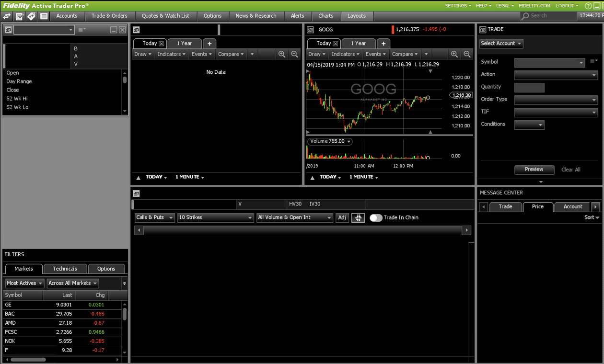The height and width of the screenshot is (364, 604).
Task: Expand the TIF dropdown
Action: [x=556, y=112]
